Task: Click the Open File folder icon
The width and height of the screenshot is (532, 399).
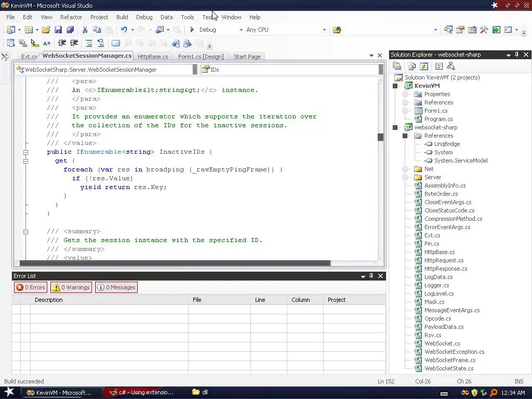Action: (46, 30)
